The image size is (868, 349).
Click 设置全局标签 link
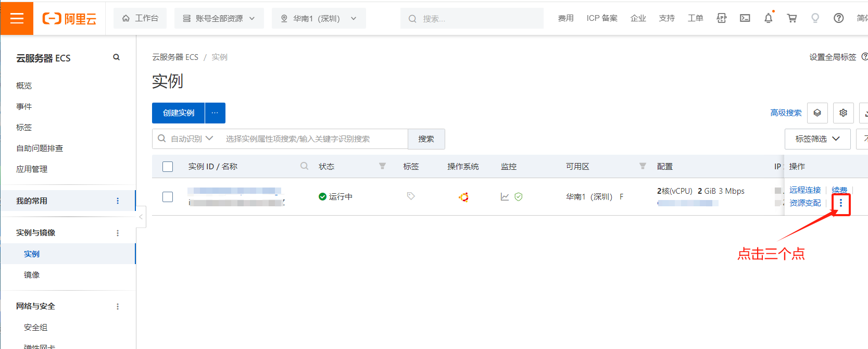(833, 57)
